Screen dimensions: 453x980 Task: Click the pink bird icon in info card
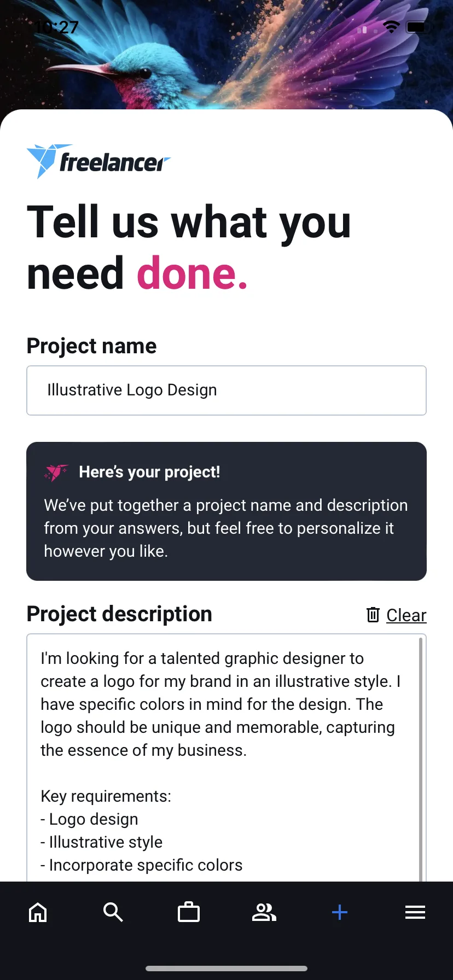click(x=56, y=472)
